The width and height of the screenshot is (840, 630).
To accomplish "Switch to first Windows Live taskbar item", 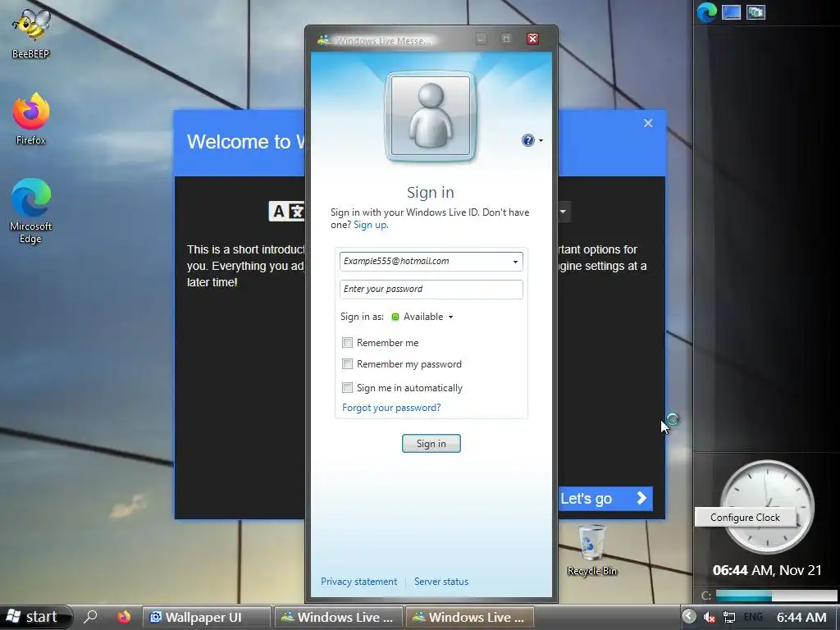I will point(339,617).
